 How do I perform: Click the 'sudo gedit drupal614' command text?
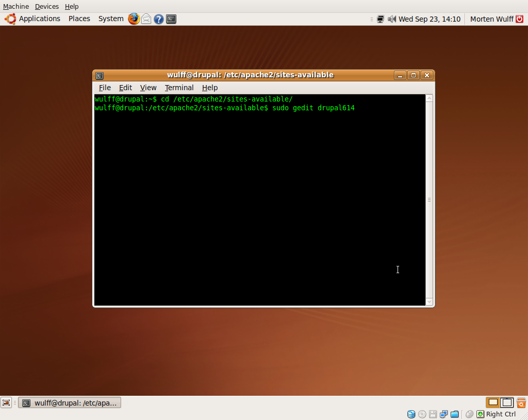(313, 108)
